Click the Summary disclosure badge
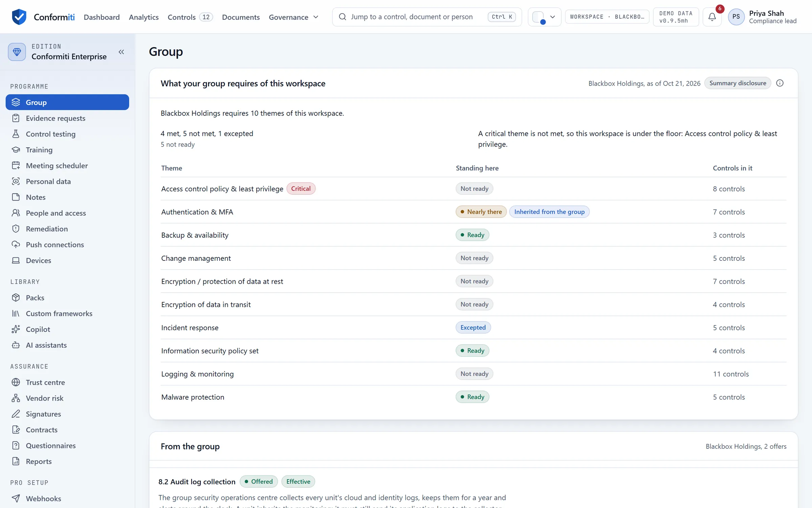 [x=738, y=83]
